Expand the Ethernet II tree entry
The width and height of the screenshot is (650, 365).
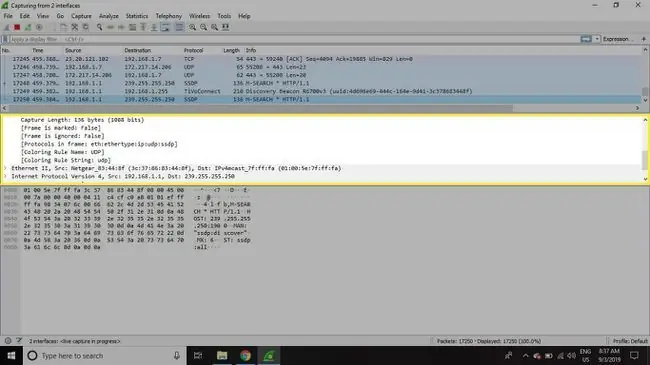point(5,168)
